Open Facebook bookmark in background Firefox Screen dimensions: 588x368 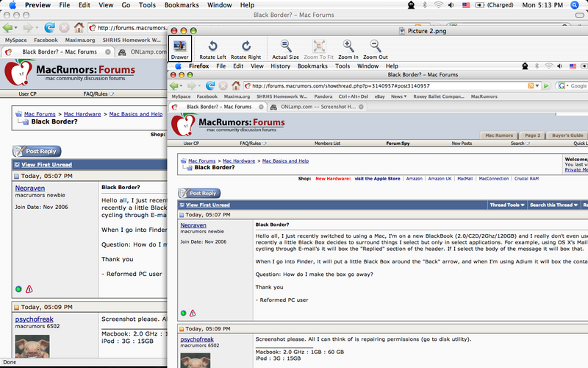[46, 40]
